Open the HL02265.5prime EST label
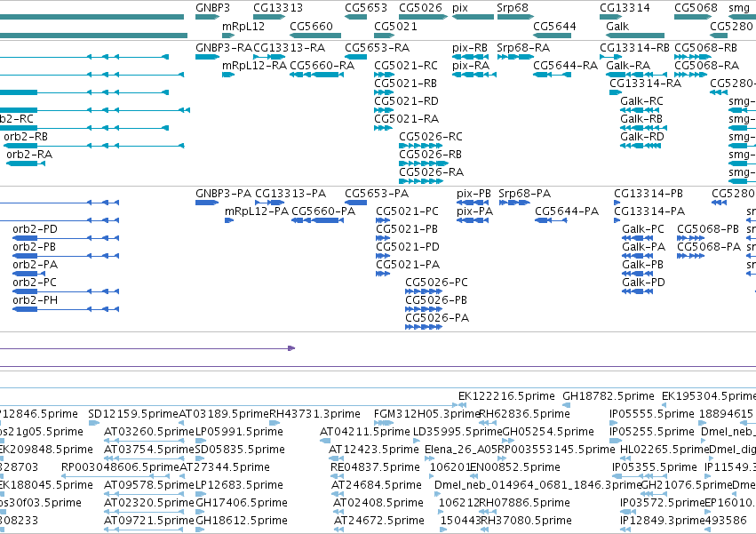 [x=664, y=450]
